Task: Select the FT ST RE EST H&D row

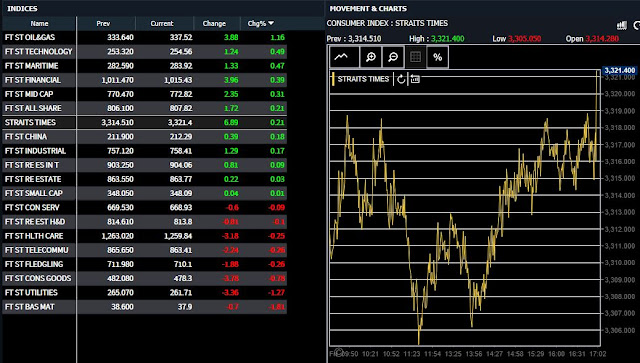Action: coord(145,222)
